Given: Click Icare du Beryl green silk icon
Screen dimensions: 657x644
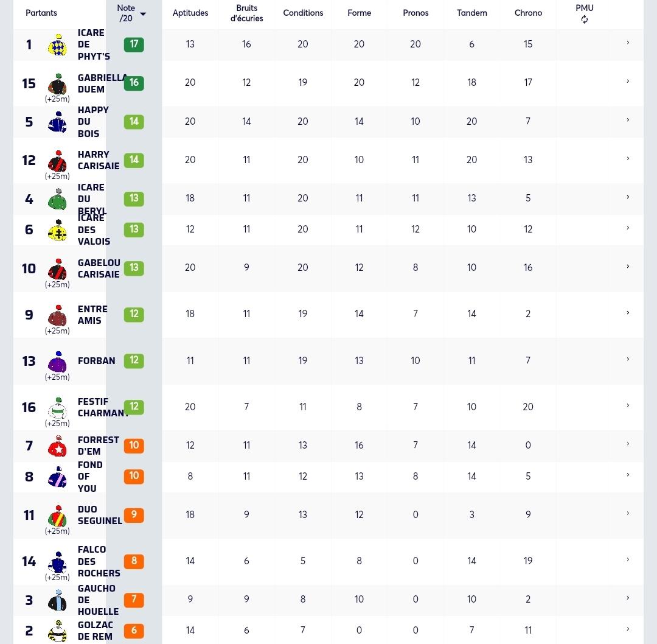Looking at the screenshot, I should pyautogui.click(x=58, y=199).
